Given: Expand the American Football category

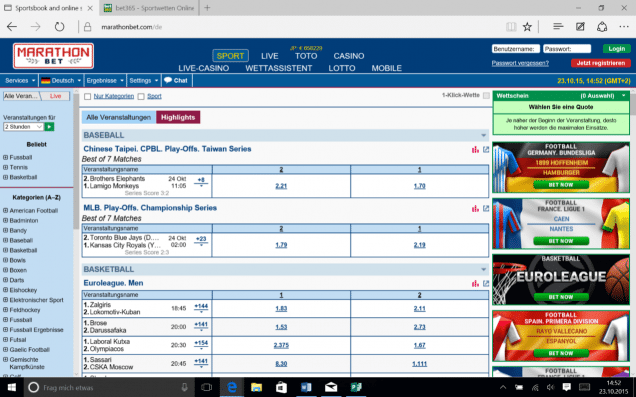Looking at the screenshot, I should [5, 210].
